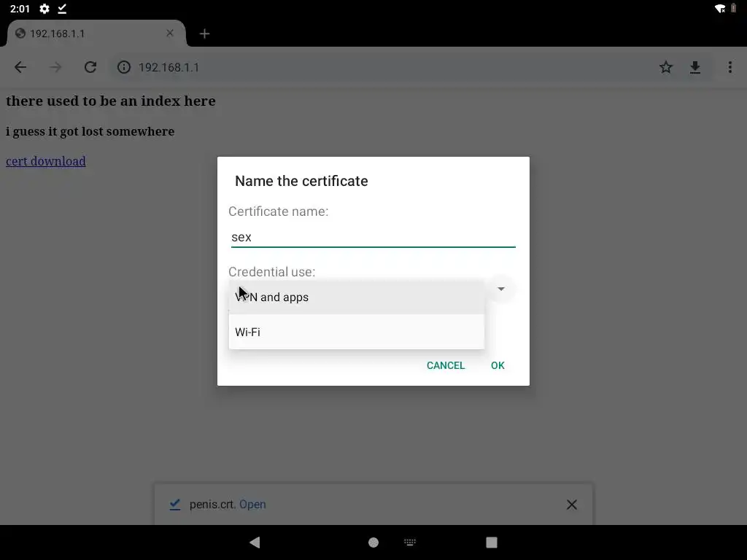Tap the settings gear in status bar
747x560 pixels.
(44, 9)
